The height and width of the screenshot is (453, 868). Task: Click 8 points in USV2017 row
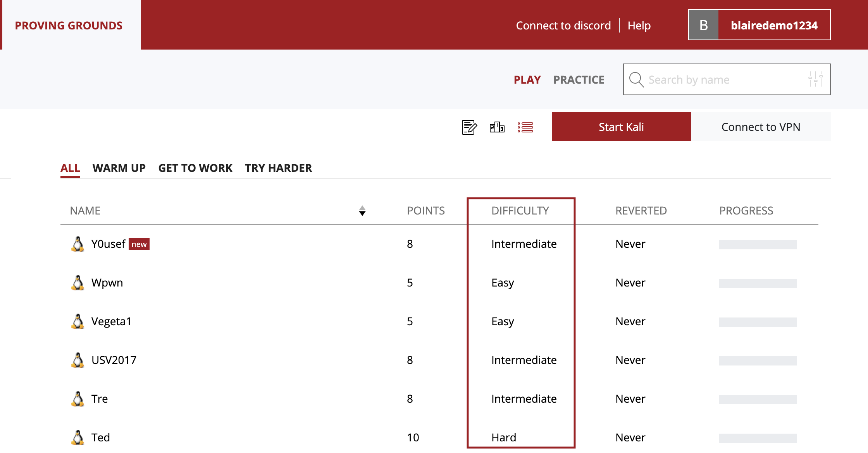click(410, 360)
